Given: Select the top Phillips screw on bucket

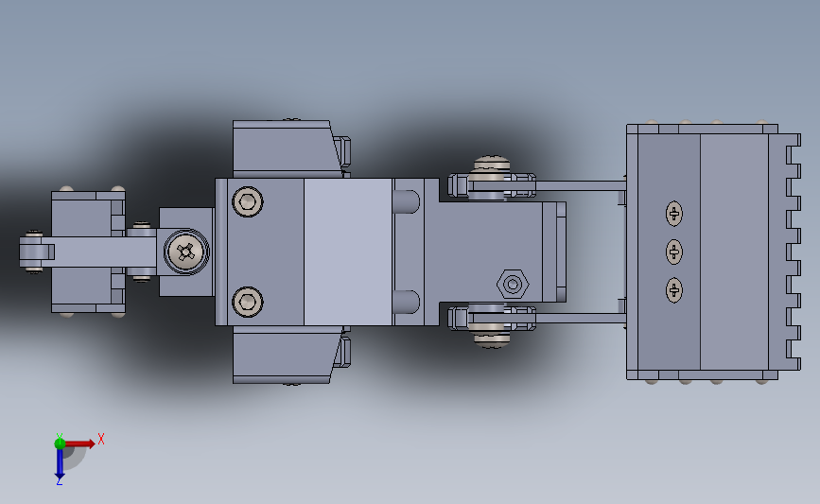Looking at the screenshot, I should pyautogui.click(x=674, y=214).
